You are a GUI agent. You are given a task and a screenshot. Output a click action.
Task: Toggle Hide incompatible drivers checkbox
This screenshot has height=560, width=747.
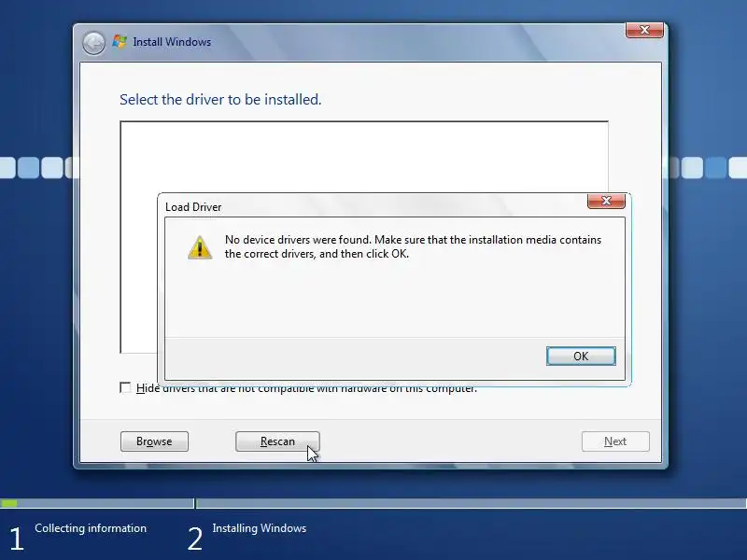125,387
